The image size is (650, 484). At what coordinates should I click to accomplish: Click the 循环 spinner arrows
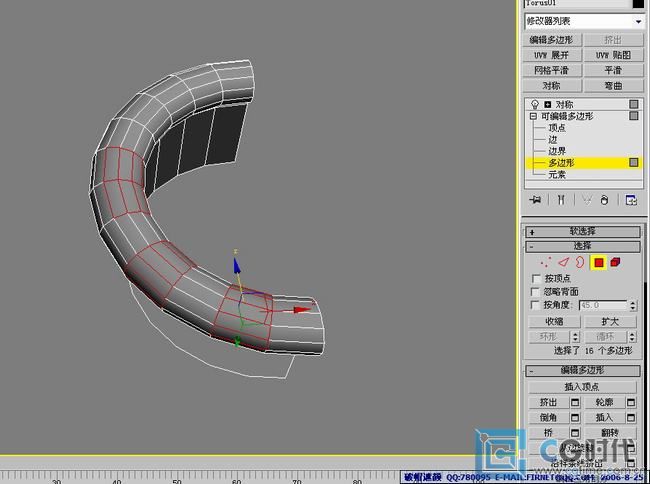(x=632, y=336)
